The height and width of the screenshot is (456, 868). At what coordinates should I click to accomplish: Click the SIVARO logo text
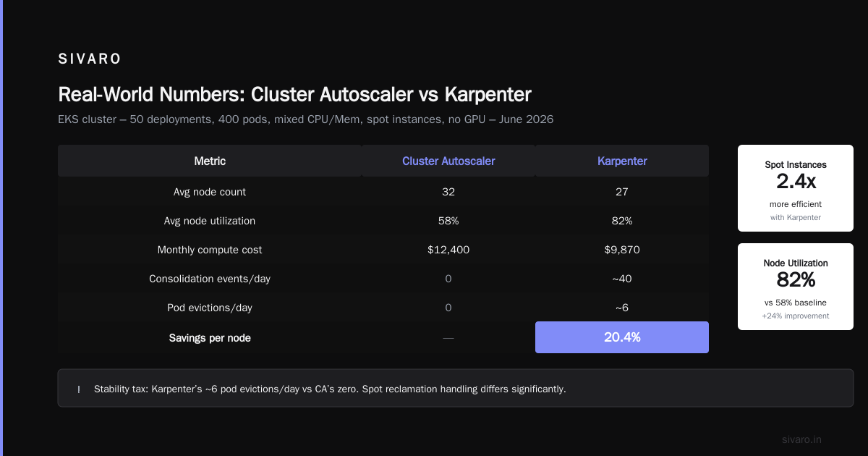pyautogui.click(x=90, y=59)
